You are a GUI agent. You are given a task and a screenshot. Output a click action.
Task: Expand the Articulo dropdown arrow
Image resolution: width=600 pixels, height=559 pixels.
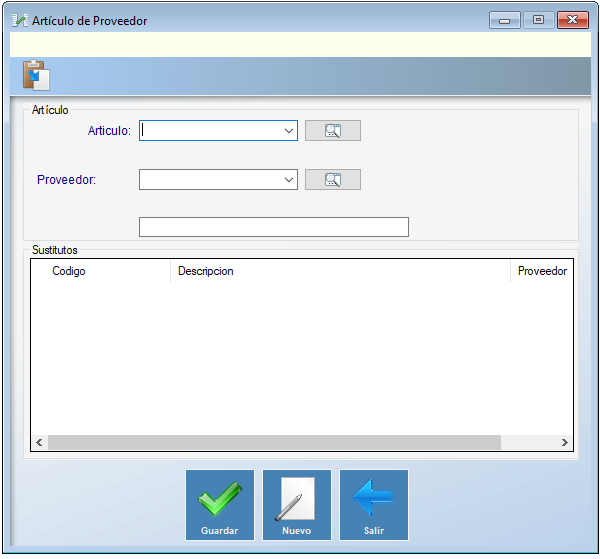288,130
